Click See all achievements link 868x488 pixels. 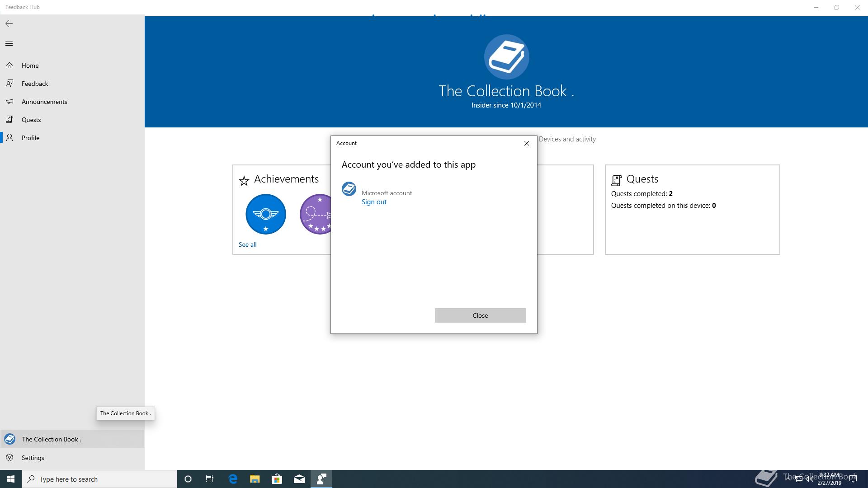click(247, 244)
